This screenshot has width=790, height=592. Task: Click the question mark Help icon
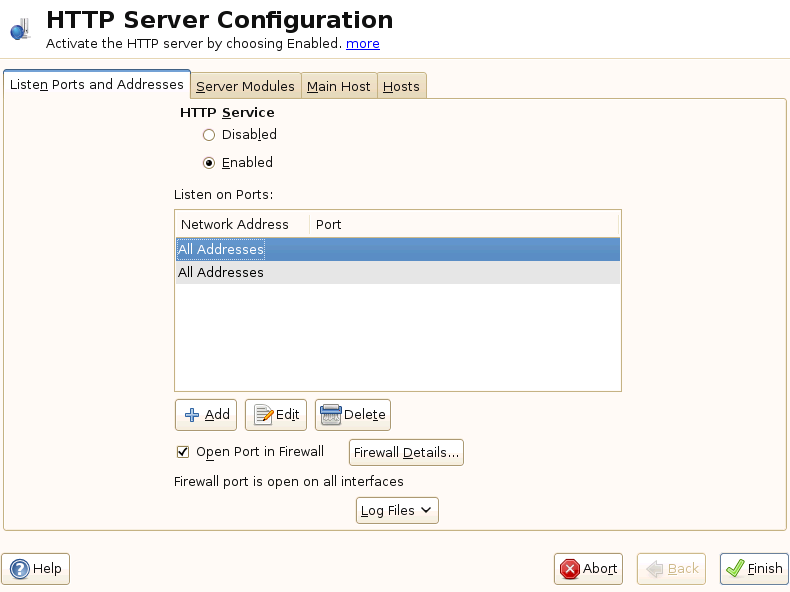(20, 569)
